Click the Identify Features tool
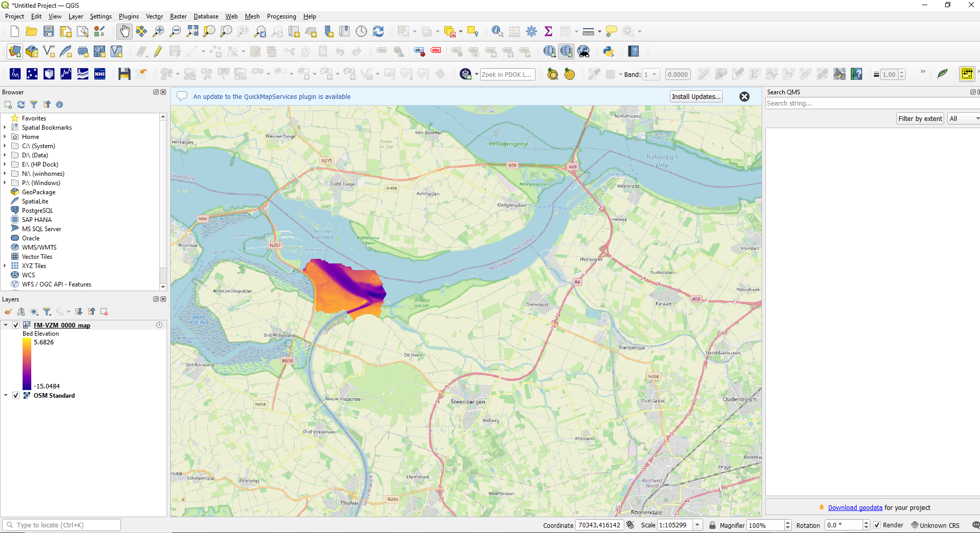Image resolution: width=980 pixels, height=533 pixels. pos(497,31)
